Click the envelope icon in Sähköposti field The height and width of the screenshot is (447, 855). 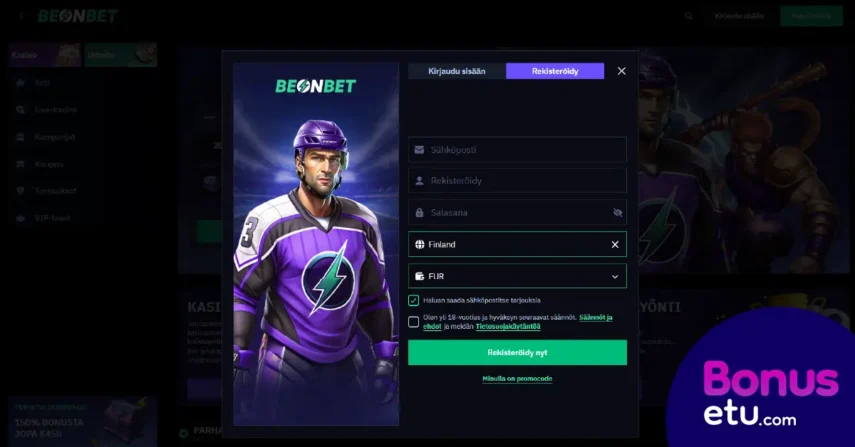pyautogui.click(x=419, y=149)
